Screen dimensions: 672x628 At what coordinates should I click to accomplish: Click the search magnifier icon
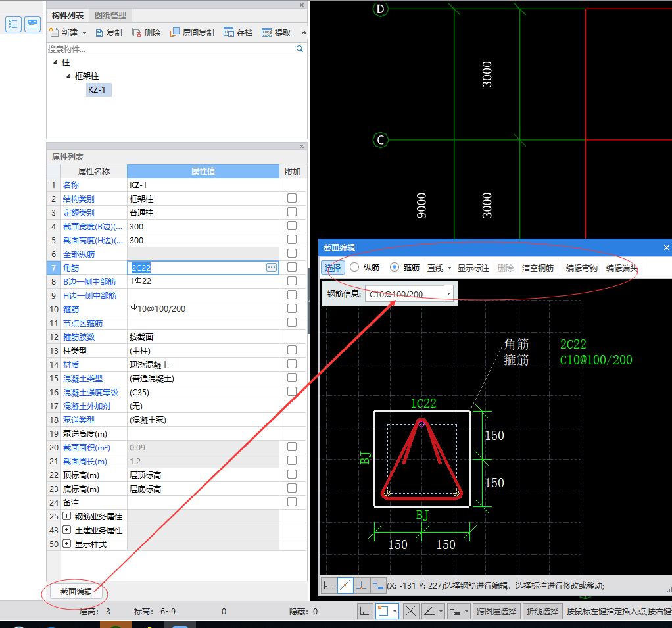[300, 49]
